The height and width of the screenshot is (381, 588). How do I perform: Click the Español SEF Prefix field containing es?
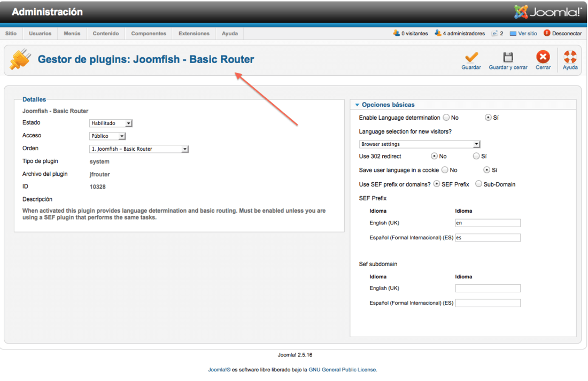click(488, 237)
